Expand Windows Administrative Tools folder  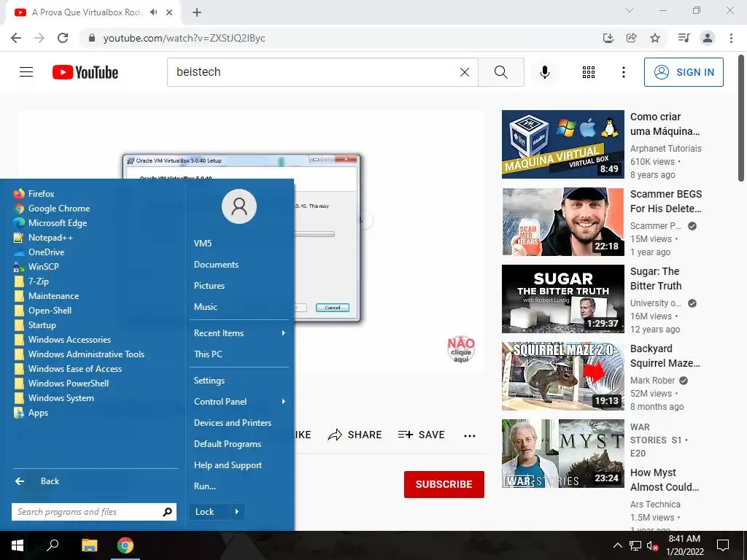(x=79, y=354)
